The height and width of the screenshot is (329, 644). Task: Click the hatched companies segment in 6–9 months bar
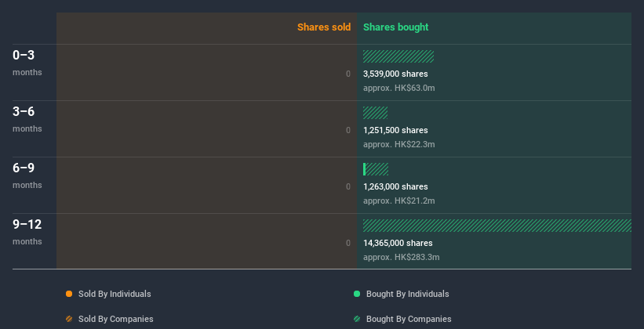(x=377, y=169)
